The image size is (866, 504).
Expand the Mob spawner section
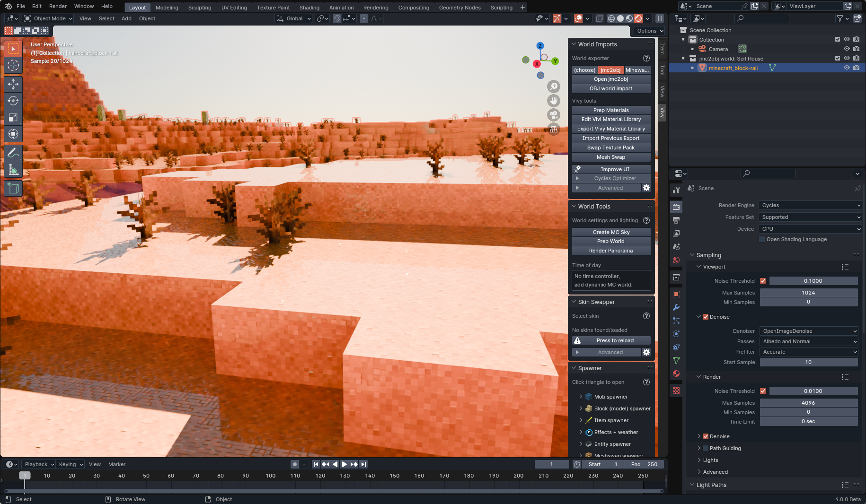click(581, 397)
